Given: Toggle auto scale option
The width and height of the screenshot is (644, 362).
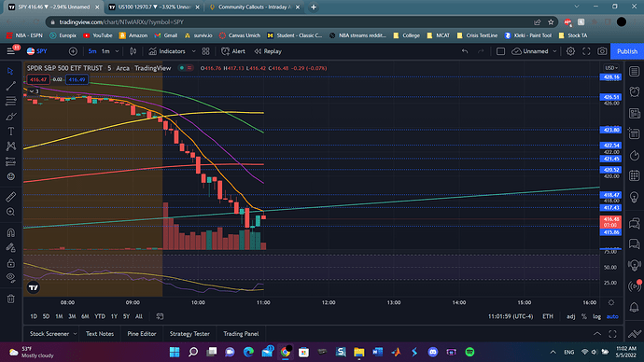Looking at the screenshot, I should click(x=612, y=316).
